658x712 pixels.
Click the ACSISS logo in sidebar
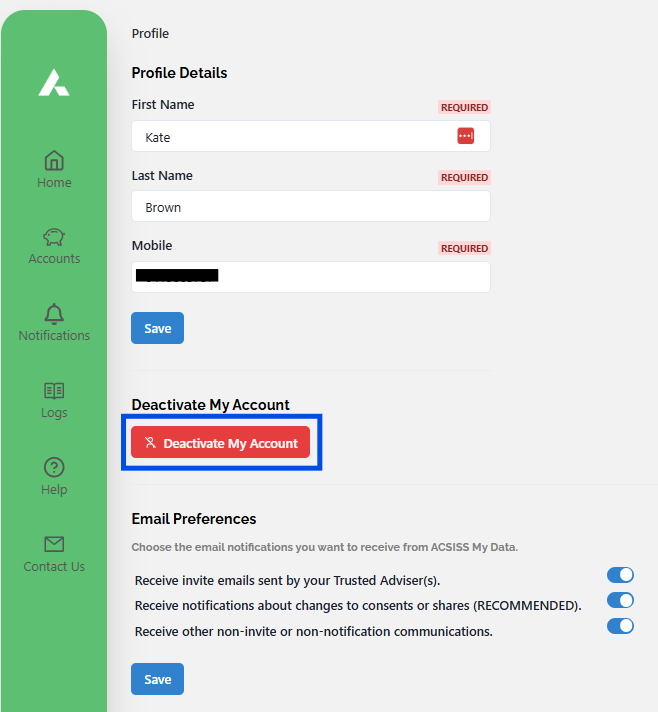[54, 83]
